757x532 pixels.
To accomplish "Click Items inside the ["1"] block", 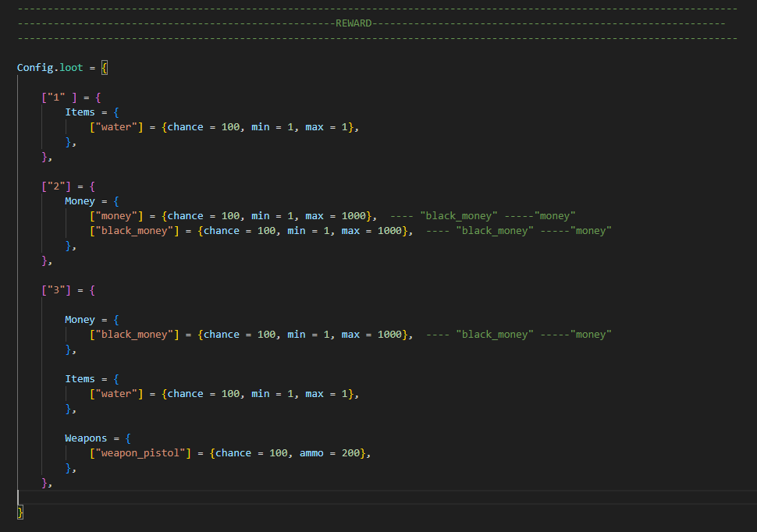I will [x=80, y=112].
